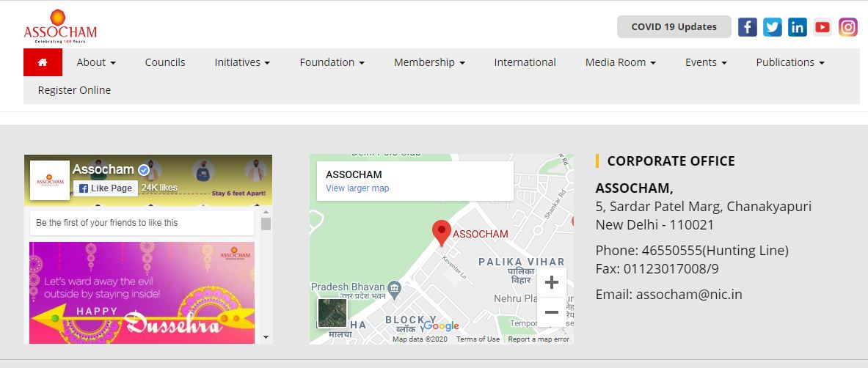Image resolution: width=868 pixels, height=368 pixels.
Task: Open the Twitter social icon
Action: tap(772, 27)
